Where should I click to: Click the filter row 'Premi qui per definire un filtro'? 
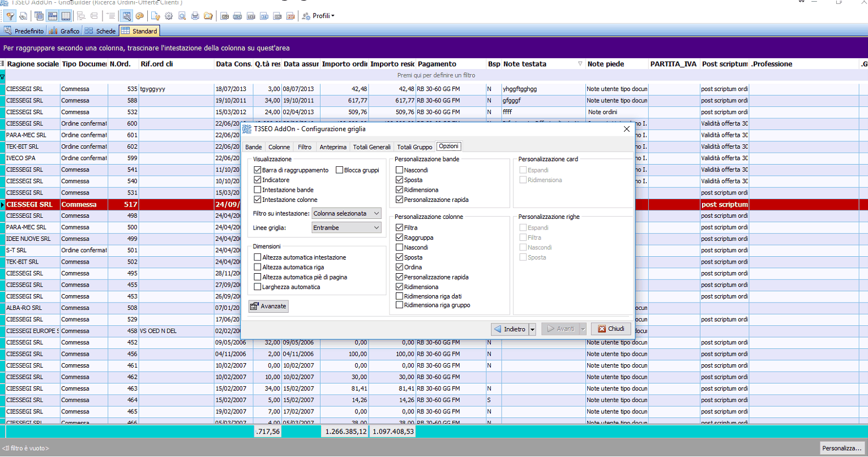436,75
